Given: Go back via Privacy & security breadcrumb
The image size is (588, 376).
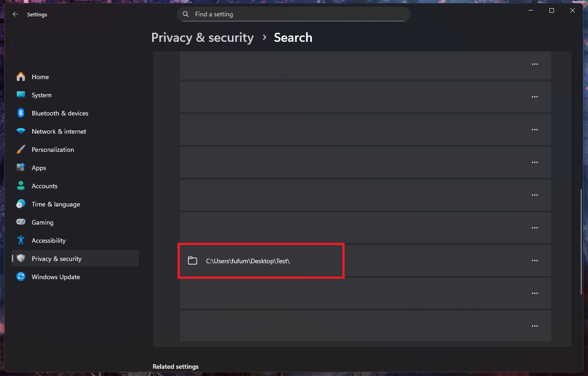Looking at the screenshot, I should (x=202, y=38).
